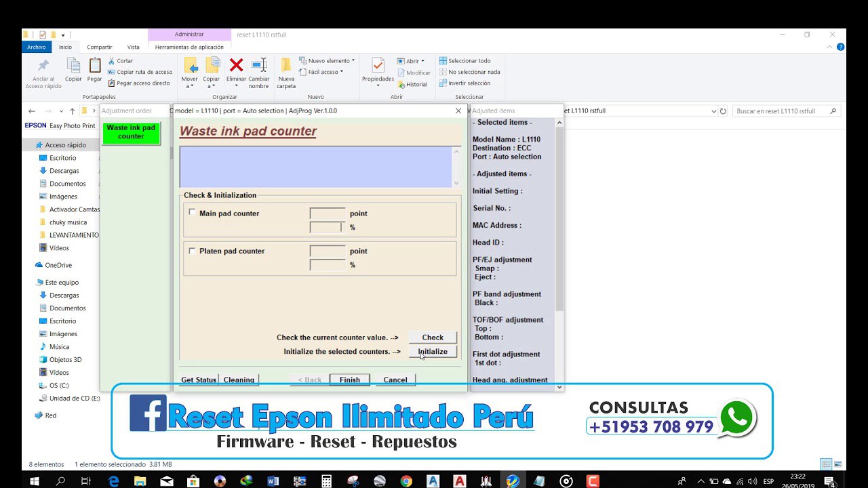
Task: Click the Cleaning button
Action: pyautogui.click(x=239, y=380)
